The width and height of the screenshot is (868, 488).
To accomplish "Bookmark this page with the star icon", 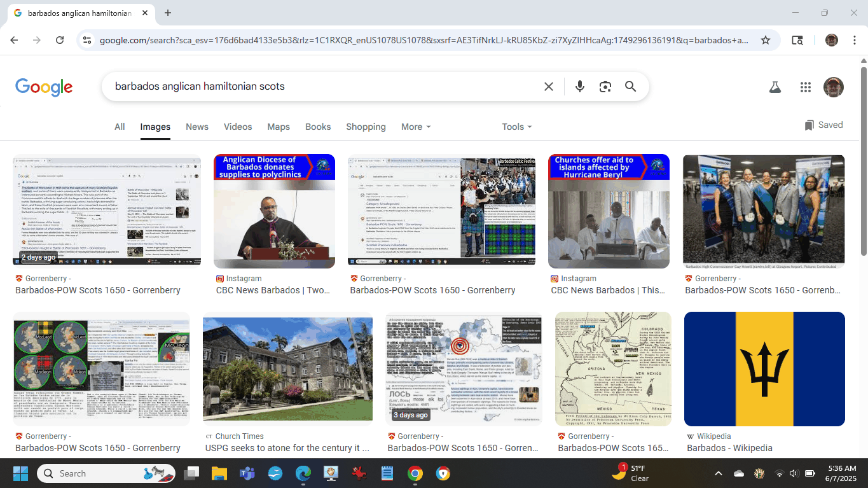I will (766, 40).
